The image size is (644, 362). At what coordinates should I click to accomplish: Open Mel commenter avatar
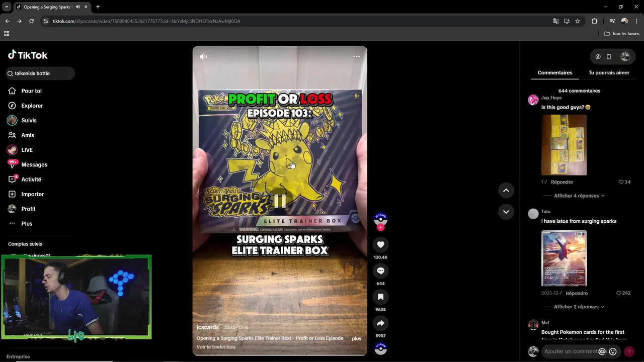tap(533, 325)
